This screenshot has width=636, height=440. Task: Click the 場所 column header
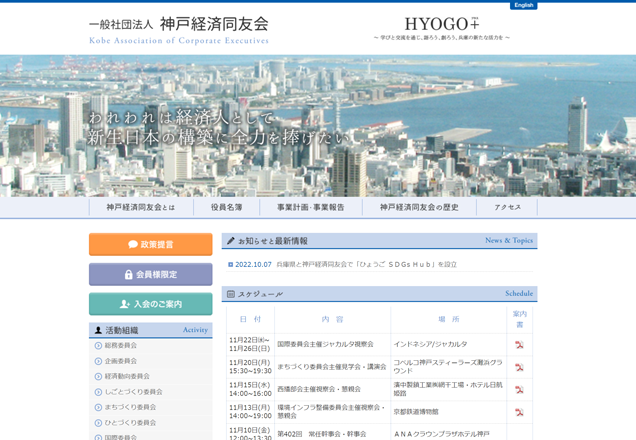point(449,320)
